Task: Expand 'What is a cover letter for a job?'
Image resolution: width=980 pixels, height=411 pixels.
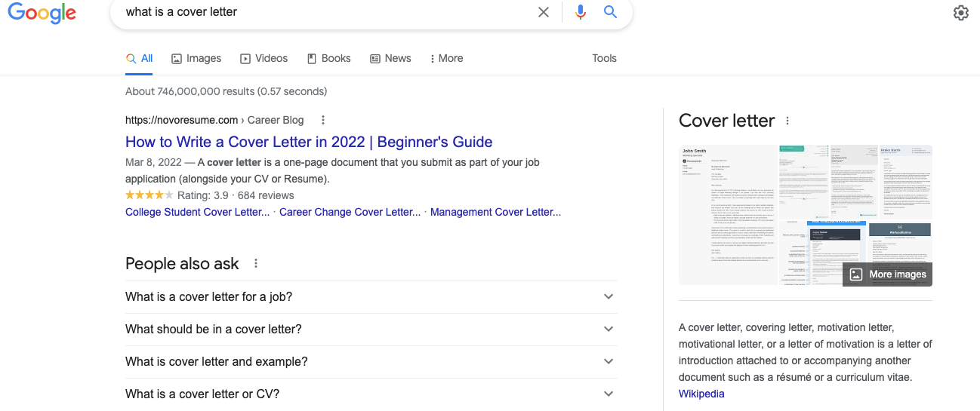Action: (371, 297)
